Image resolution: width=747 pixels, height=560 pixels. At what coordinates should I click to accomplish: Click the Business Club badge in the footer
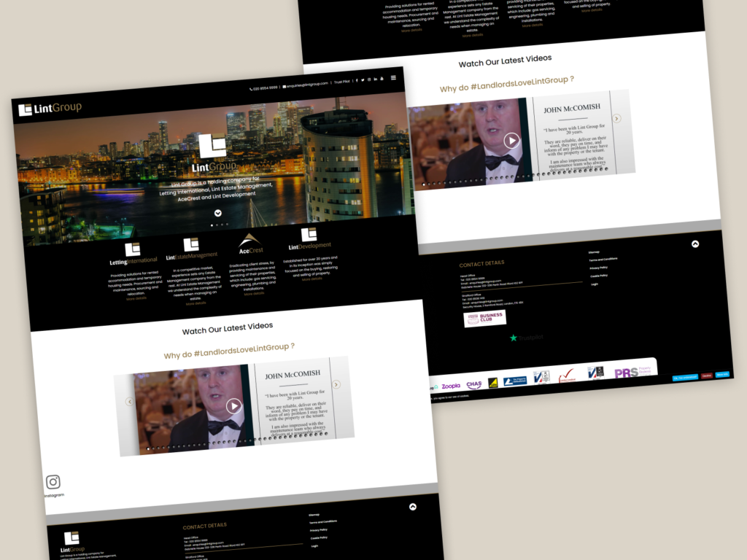tap(484, 319)
